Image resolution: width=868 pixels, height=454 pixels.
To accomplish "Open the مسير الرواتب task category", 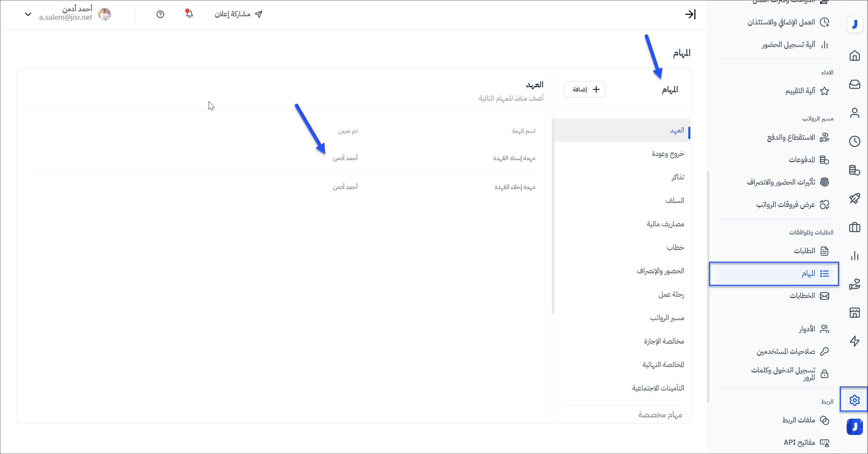I will 667,318.
